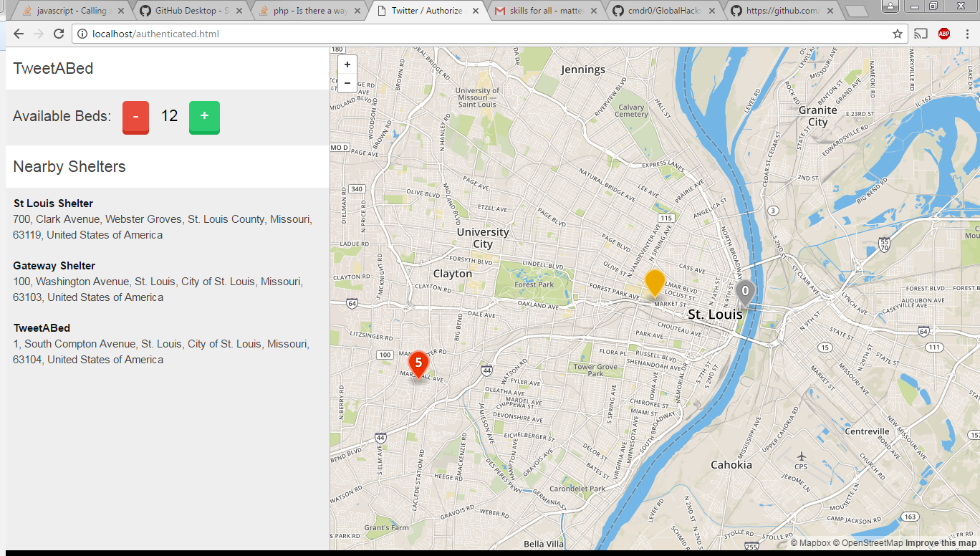Click the 'Jennings' label on the map
The height and width of the screenshot is (556, 980).
coord(583,69)
